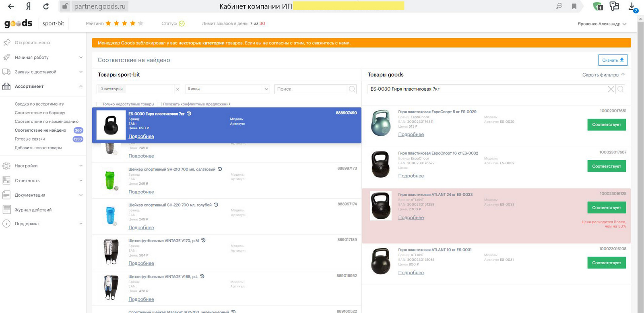644x313 pixels.
Task: Click the sport-bit search field
Action: point(311,89)
